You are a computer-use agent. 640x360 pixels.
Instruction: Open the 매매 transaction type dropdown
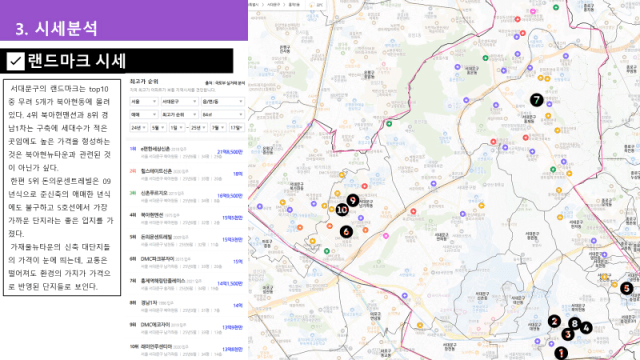coord(144,114)
